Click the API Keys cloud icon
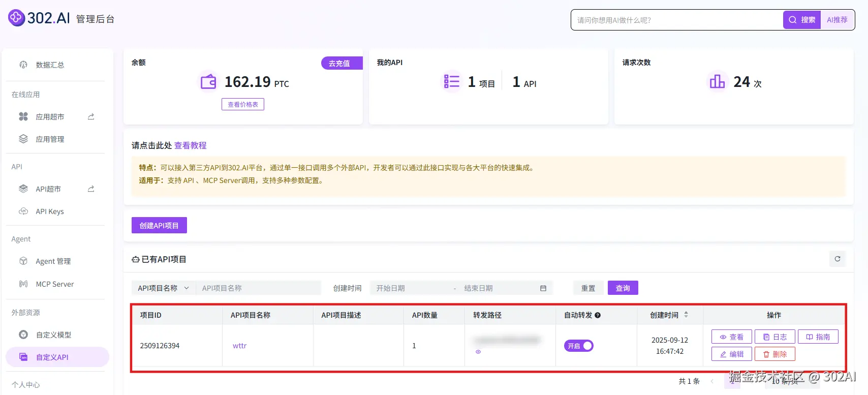 (23, 211)
